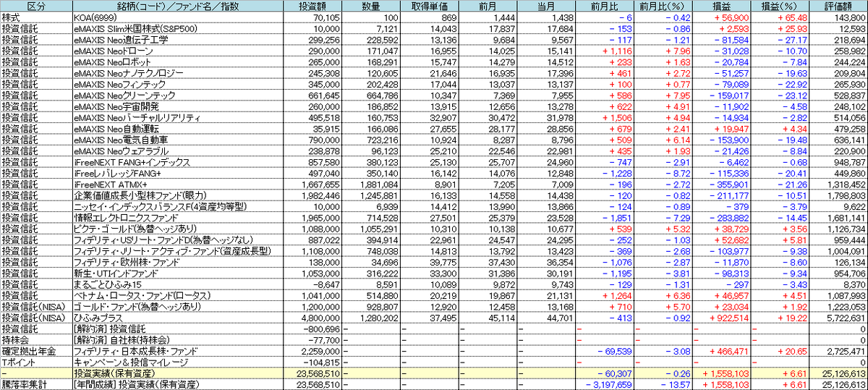Select the 損益(%) column header
The width and height of the screenshot is (868, 390).
780,5
